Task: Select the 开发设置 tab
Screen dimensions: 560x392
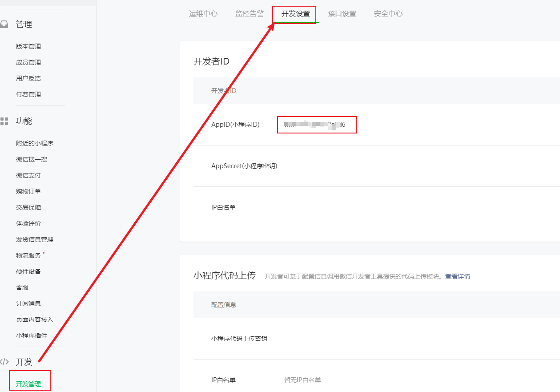Action: 296,14
